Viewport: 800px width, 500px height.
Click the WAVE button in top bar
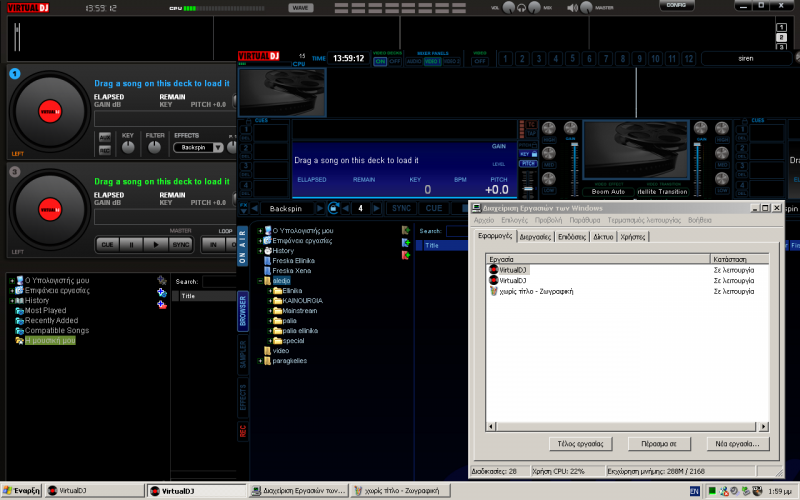point(301,8)
